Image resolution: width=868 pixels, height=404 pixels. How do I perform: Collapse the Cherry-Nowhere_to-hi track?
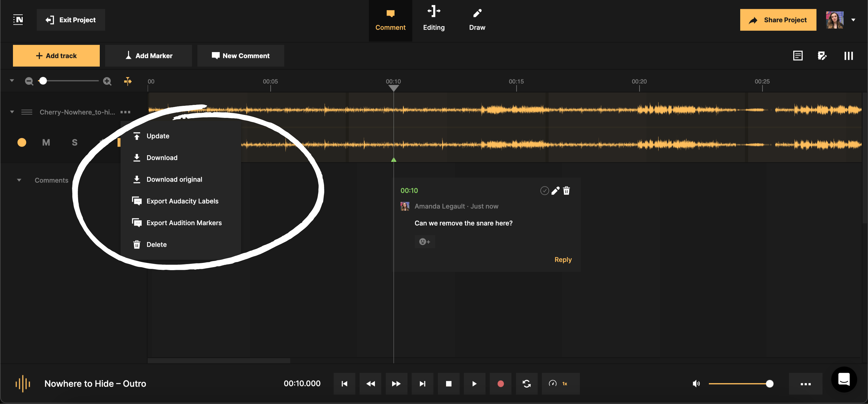click(12, 112)
